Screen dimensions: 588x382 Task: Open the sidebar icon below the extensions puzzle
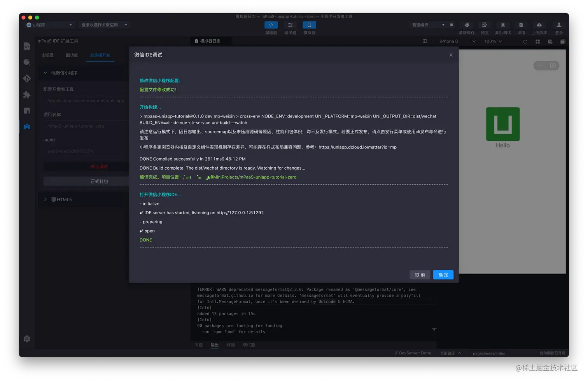tap(27, 111)
